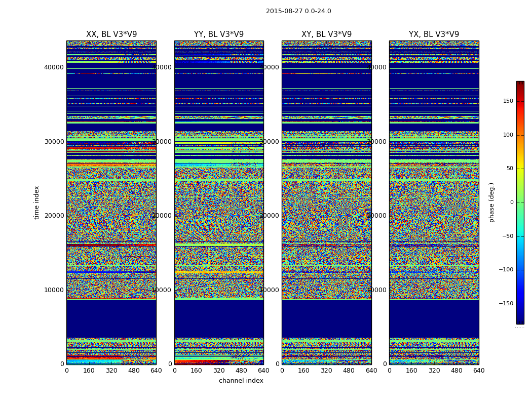The width and height of the screenshot is (532, 405).
Task: Select the YY, BL V3*V9 subplot title
Action: 219,34
